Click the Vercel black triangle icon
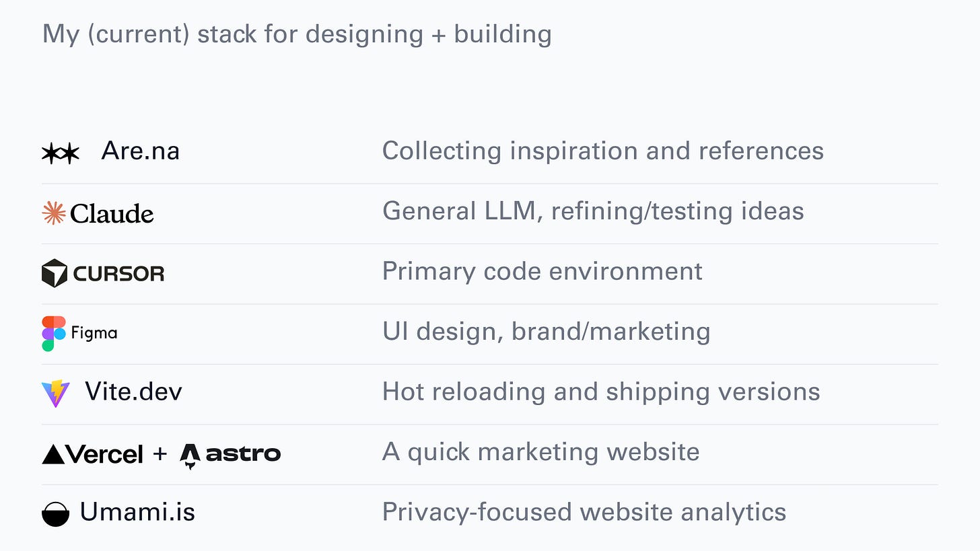The image size is (980, 551). coord(54,454)
